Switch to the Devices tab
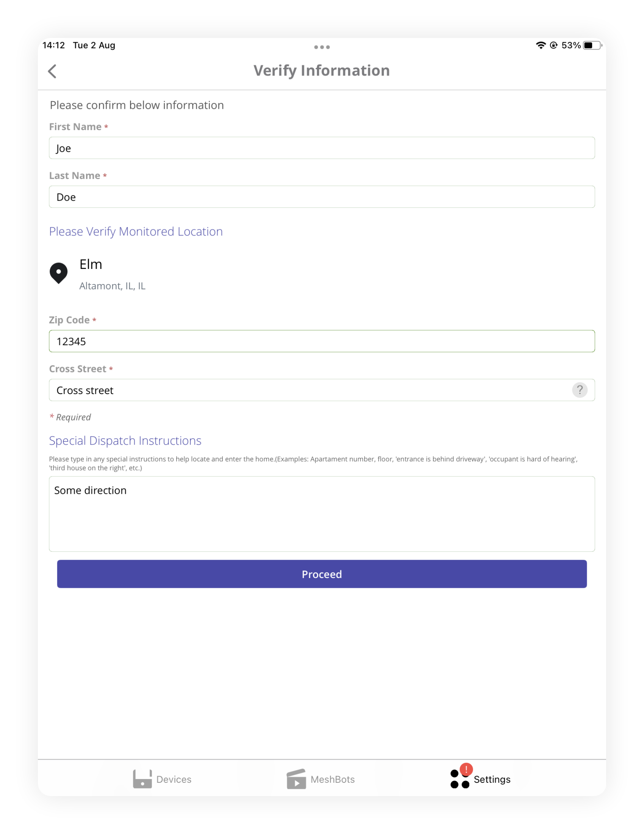This screenshot has width=644, height=834. [x=162, y=779]
